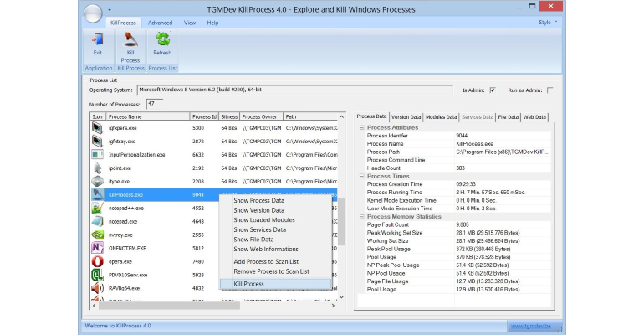Switch to the Modules Data tab
Viewport: 644px width, 335px height.
441,117
